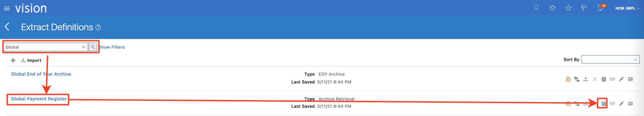Open the Watchlist flag icon

click(584, 8)
